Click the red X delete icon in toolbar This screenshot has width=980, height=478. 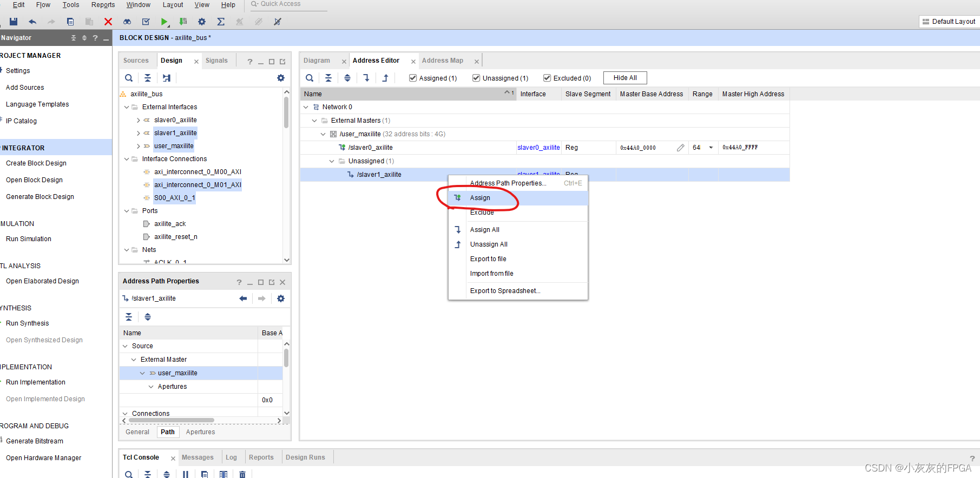(108, 22)
